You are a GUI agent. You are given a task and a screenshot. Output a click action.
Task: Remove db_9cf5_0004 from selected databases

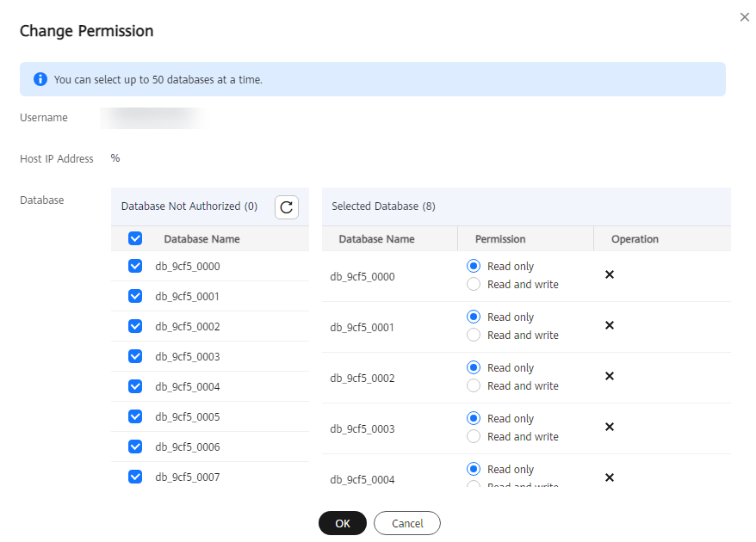610,477
